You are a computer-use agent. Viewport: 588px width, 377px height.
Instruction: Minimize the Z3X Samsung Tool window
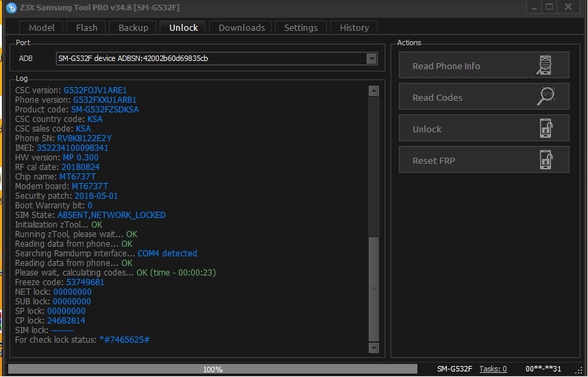(x=534, y=7)
